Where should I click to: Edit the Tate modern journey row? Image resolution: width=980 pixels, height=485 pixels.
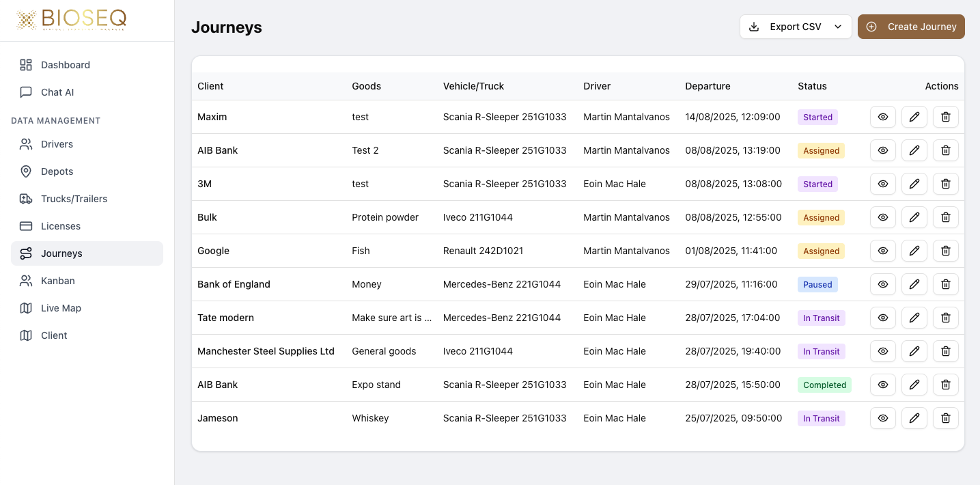click(x=914, y=318)
